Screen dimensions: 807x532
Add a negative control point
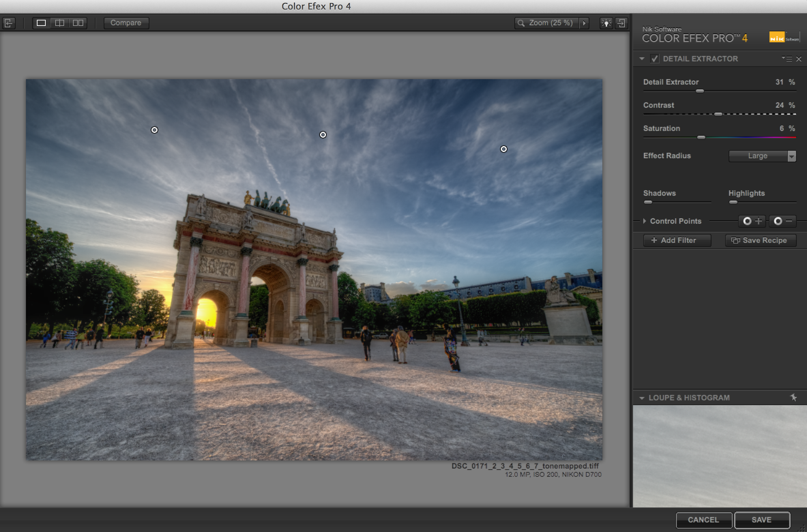(x=783, y=221)
